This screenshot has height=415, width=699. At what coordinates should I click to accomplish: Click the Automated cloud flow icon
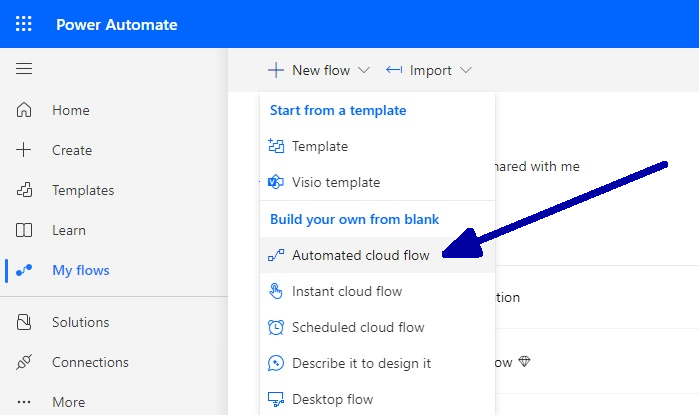tap(276, 255)
